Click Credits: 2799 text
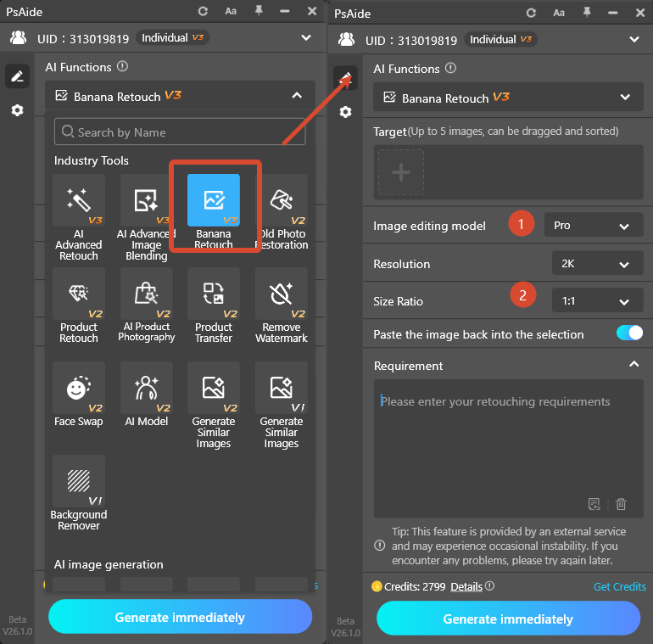Image resolution: width=653 pixels, height=644 pixels. coord(415,586)
